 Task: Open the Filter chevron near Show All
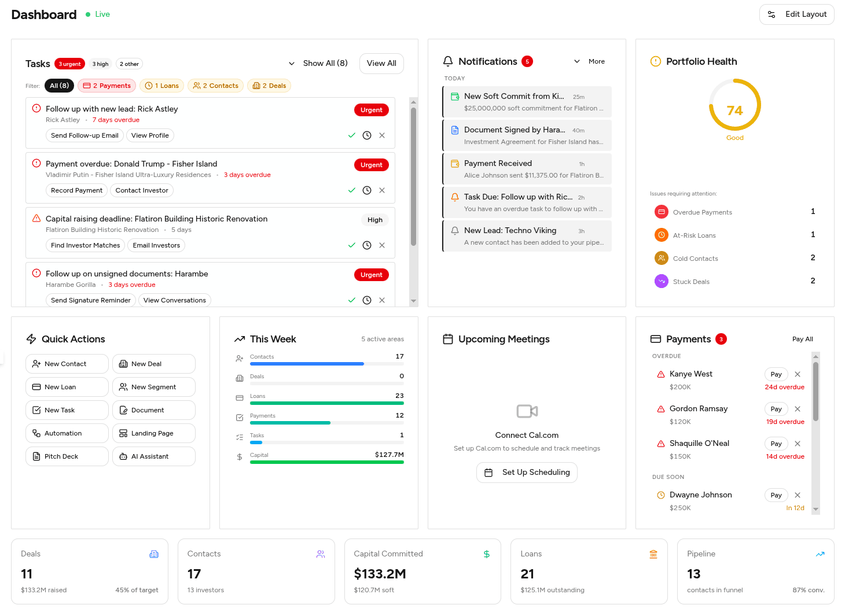291,63
